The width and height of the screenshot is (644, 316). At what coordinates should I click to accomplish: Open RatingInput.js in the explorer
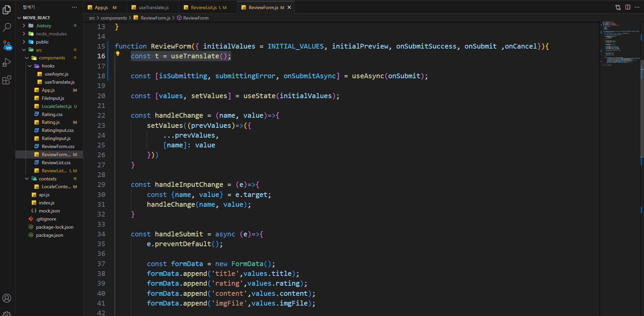pyautogui.click(x=49, y=138)
